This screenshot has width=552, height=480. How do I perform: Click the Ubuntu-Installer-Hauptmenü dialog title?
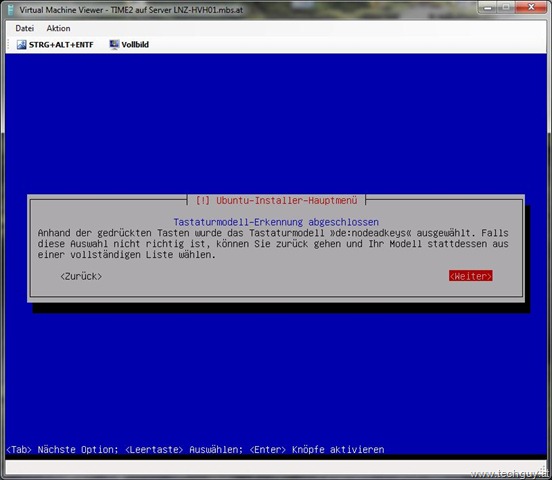[x=276, y=200]
